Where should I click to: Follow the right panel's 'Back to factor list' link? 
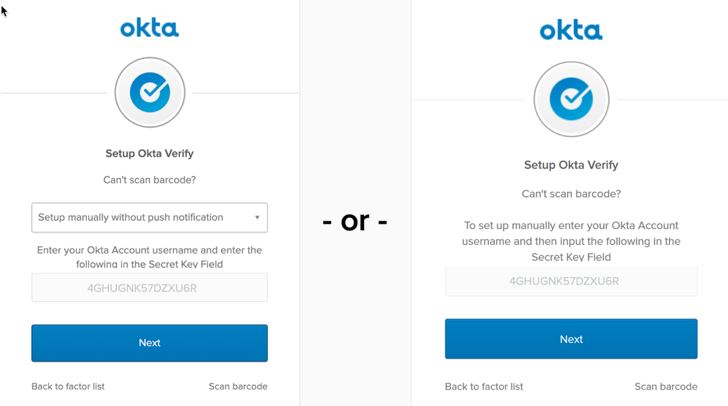[485, 387]
